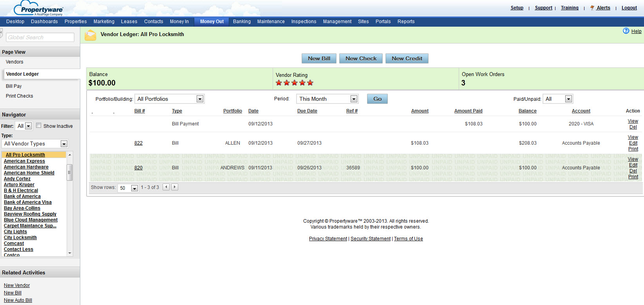
Task: Click the vendor list scrollbar thumb
Action: point(69,172)
